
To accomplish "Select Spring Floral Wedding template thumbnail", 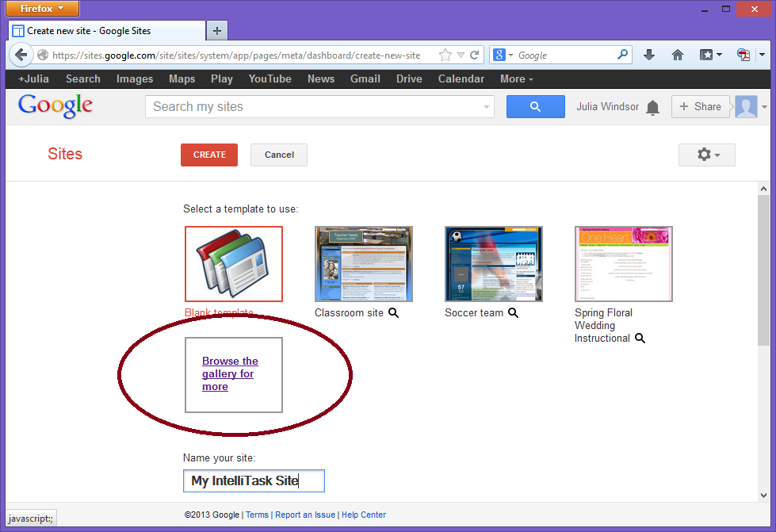I will click(x=624, y=264).
